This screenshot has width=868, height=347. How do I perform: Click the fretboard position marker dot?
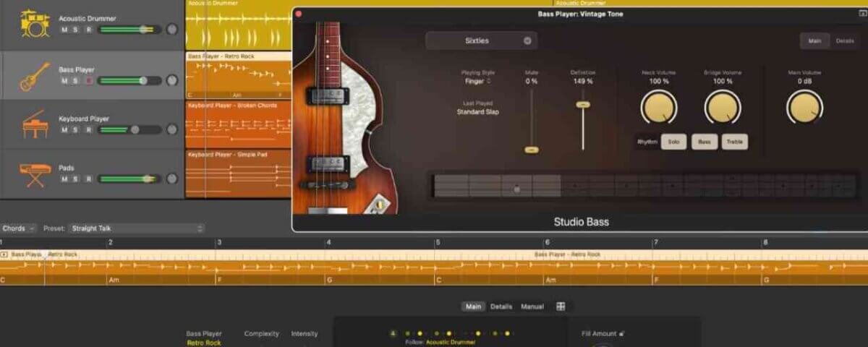coord(516,189)
